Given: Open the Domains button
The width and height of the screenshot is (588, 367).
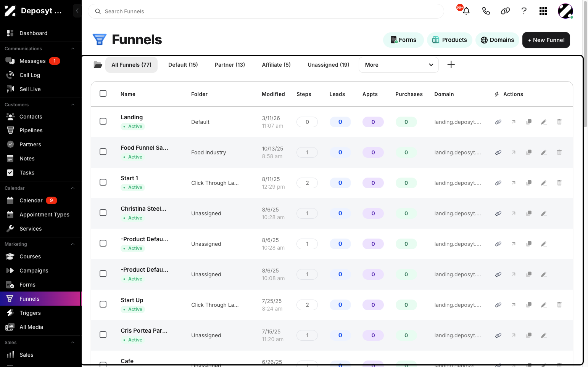Looking at the screenshot, I should tap(497, 40).
